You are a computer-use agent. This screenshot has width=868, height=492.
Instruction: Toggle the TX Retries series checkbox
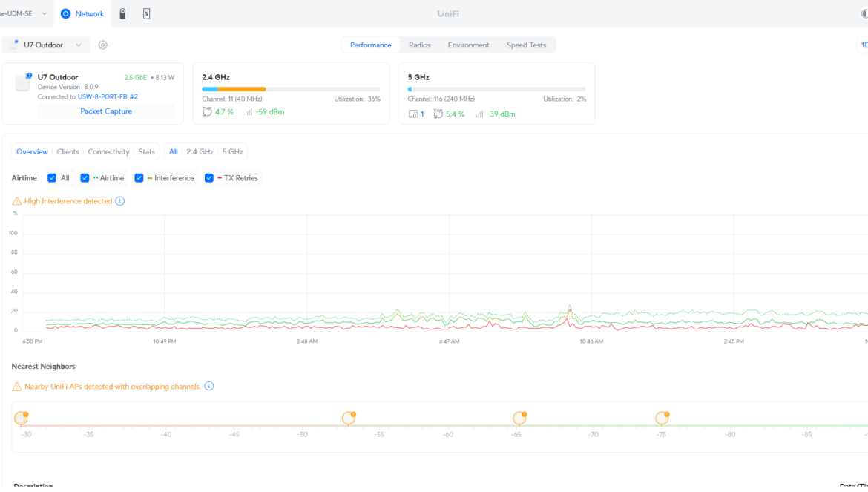pyautogui.click(x=208, y=178)
